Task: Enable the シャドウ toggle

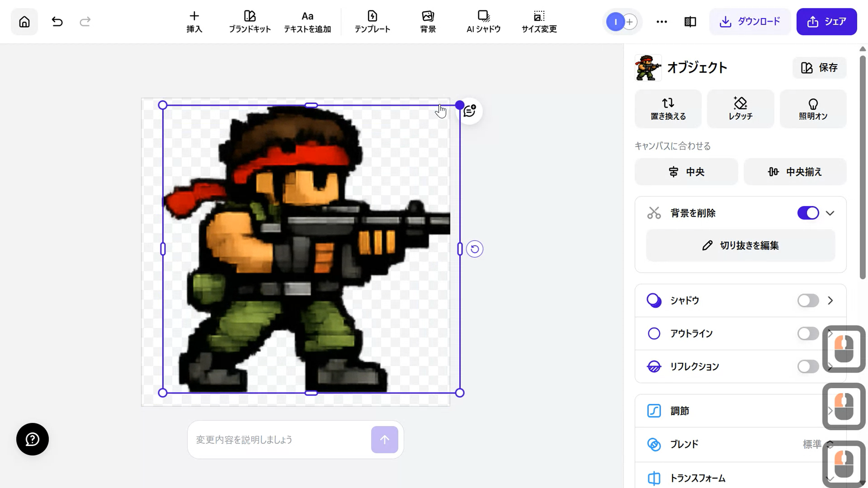Action: tap(808, 301)
